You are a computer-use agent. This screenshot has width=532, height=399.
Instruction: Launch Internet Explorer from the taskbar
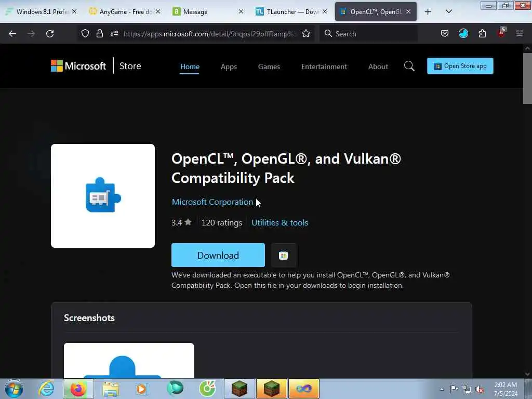click(46, 389)
